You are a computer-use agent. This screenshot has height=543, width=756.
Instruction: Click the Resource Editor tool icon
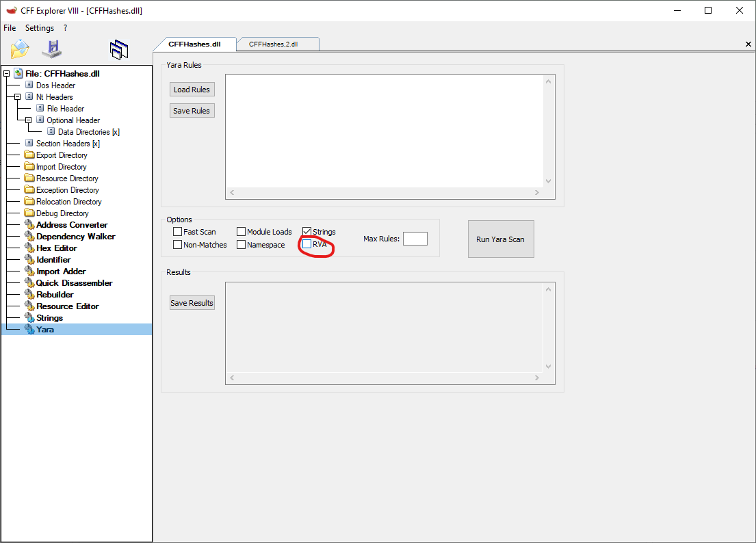[29, 306]
